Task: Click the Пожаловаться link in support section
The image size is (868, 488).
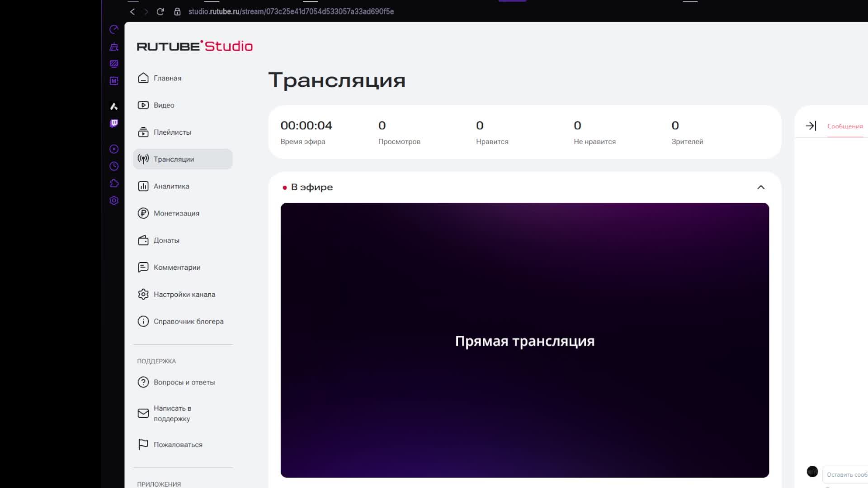Action: (178, 445)
